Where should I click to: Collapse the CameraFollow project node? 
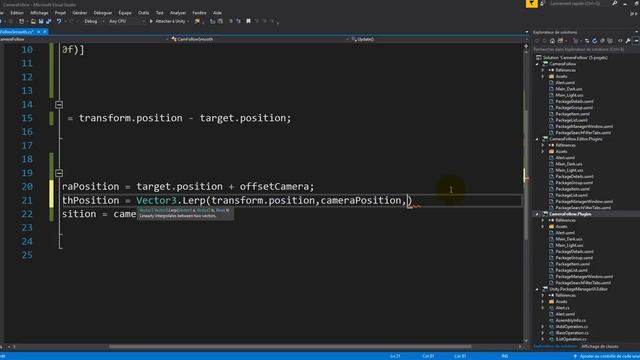(x=537, y=64)
